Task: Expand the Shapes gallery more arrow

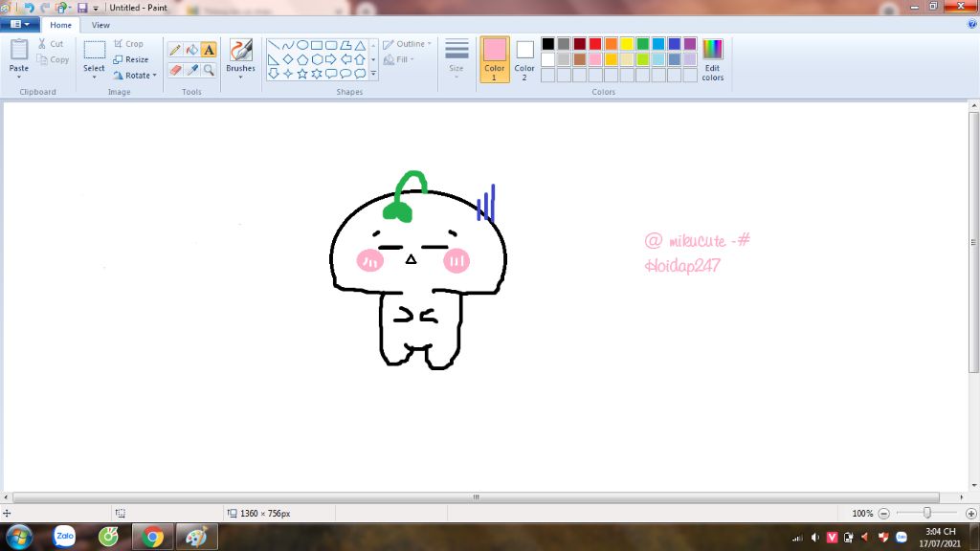Action: coord(374,74)
